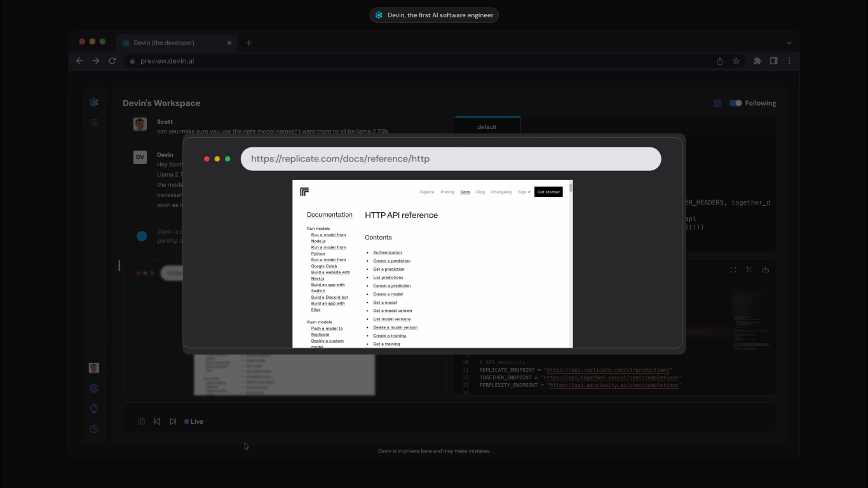
Task: Open the Get a prediction link
Action: pyautogui.click(x=389, y=269)
